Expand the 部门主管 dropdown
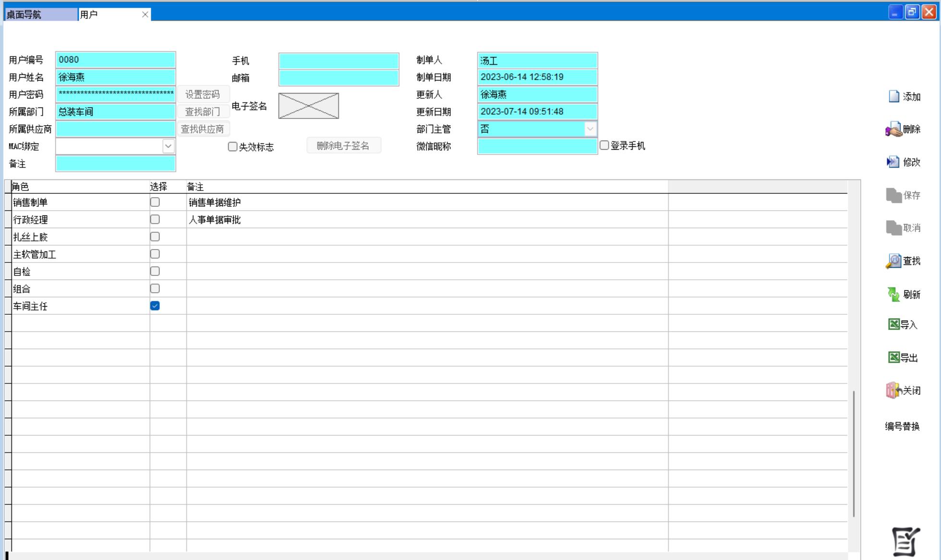Viewport: 941px width, 560px height. [x=590, y=129]
